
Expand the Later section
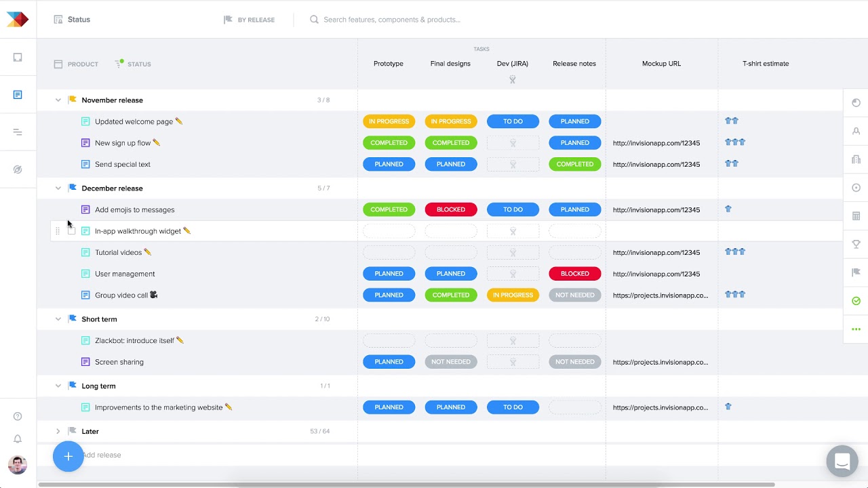pos(58,431)
